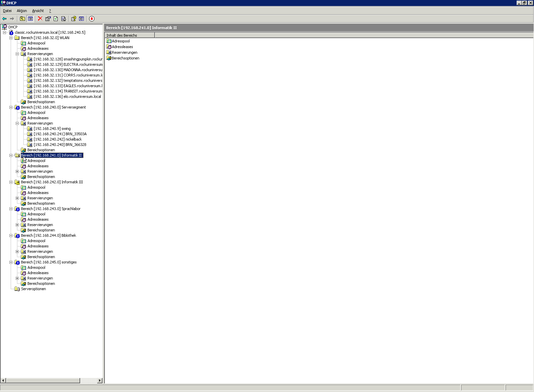Image resolution: width=534 pixels, height=392 pixels.
Task: Collapse Bereich [192.168.240.0] Serversegment node
Action: (x=11, y=107)
